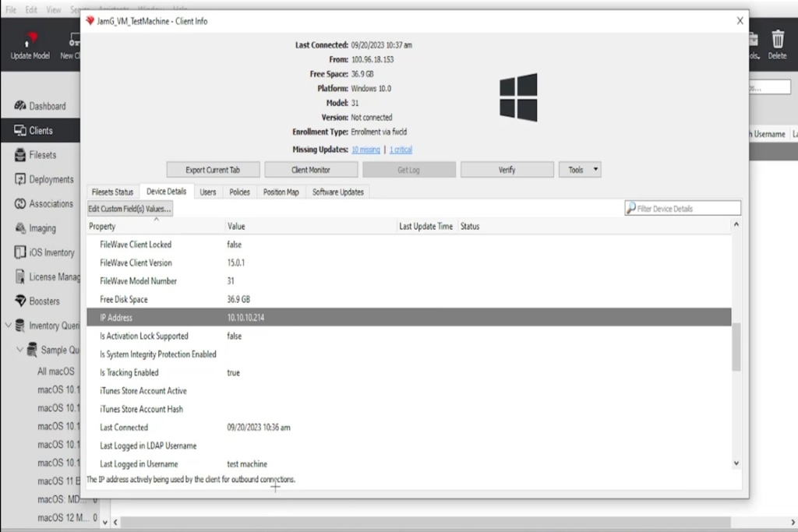The width and height of the screenshot is (798, 532).
Task: Click the Update Model toolbar icon
Action: (x=30, y=40)
